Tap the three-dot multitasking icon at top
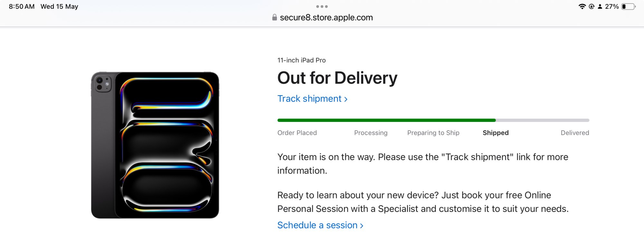Image resolution: width=644 pixels, height=246 pixels. pyautogui.click(x=322, y=6)
